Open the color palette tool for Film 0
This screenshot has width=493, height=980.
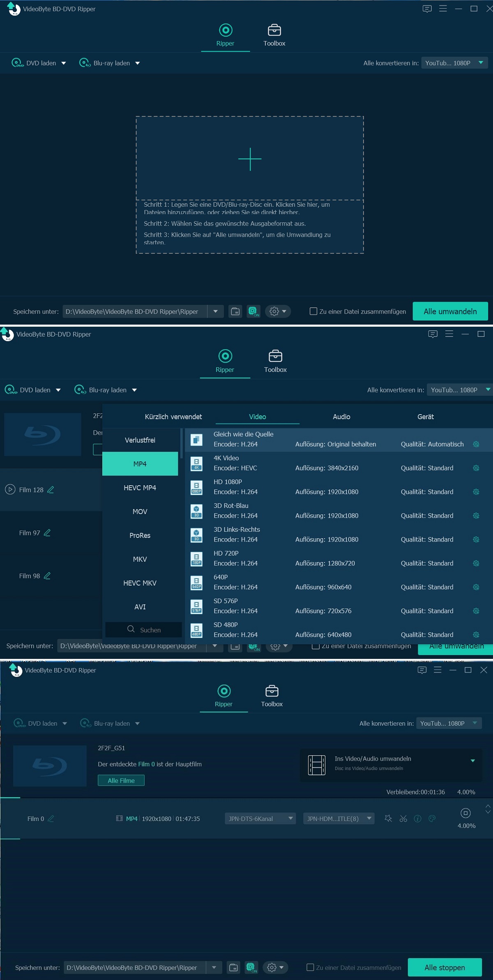(432, 819)
